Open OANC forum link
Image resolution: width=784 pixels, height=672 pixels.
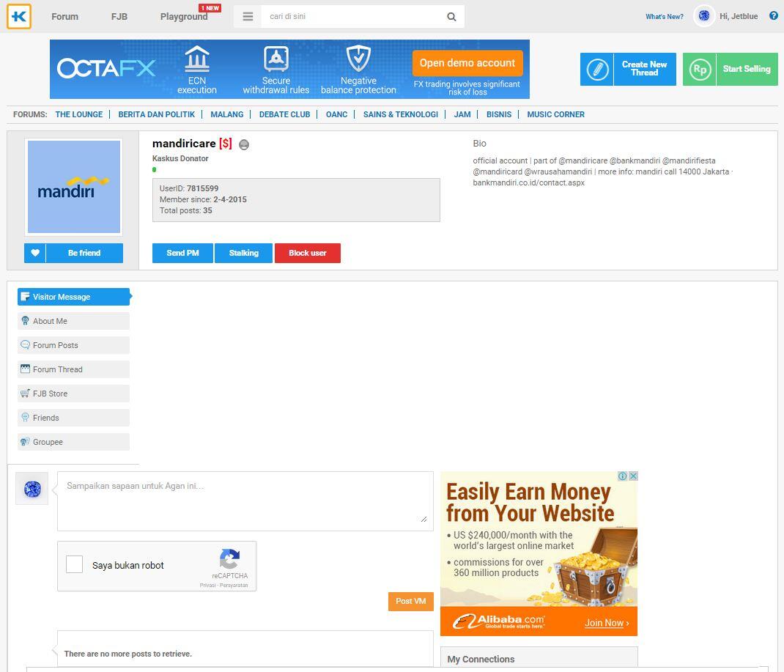pos(336,114)
